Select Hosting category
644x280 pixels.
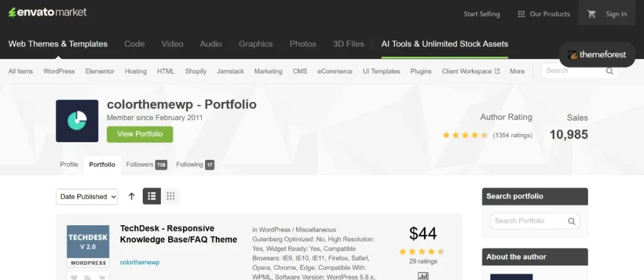(136, 71)
